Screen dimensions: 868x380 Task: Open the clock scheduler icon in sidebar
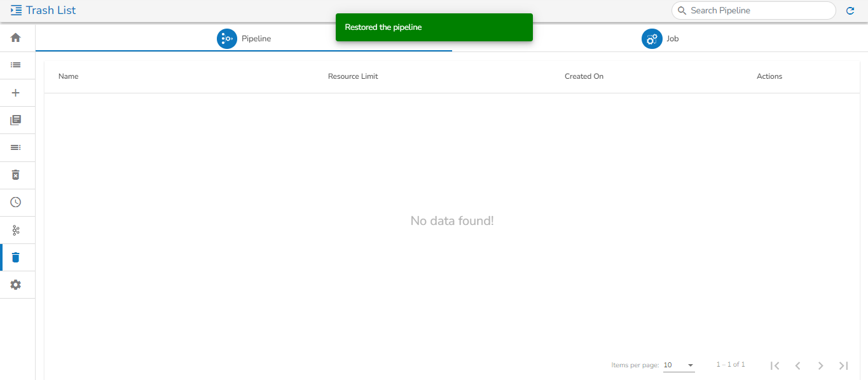pyautogui.click(x=16, y=202)
